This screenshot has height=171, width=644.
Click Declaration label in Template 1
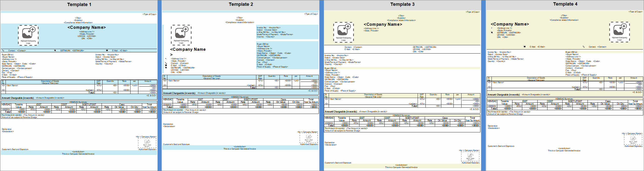tap(7, 129)
